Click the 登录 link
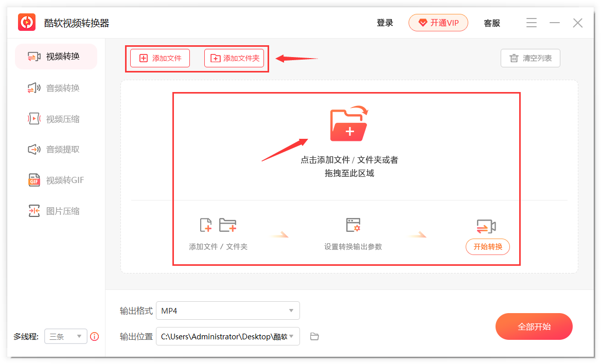The width and height of the screenshot is (601, 364). (x=385, y=23)
